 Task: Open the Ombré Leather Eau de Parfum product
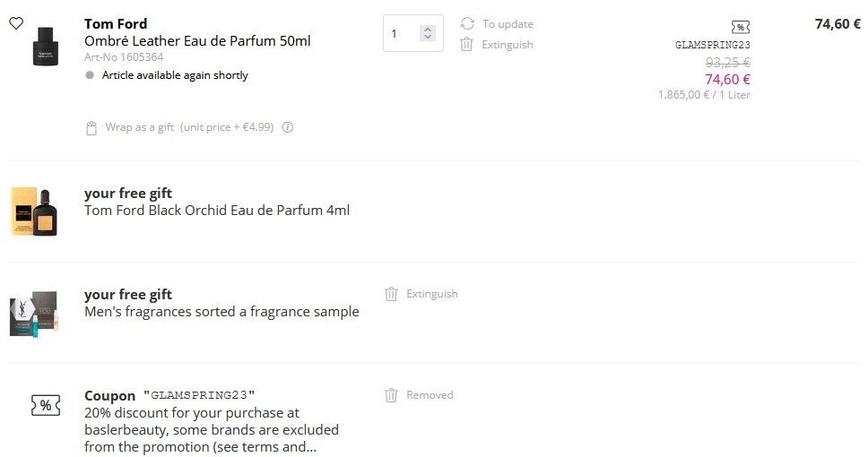pos(197,41)
